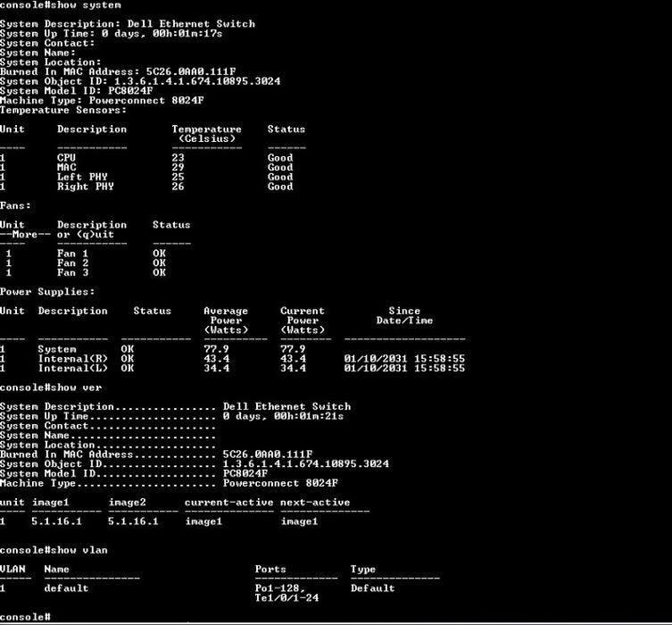Image resolution: width=672 pixels, height=625 pixels.
Task: Click the 'Temperature Sensors:' heading
Action: click(63, 110)
